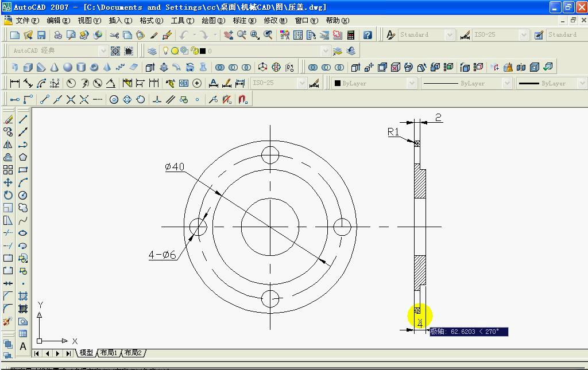Select the Multiline Text tool
The image size is (588, 370).
click(23, 346)
